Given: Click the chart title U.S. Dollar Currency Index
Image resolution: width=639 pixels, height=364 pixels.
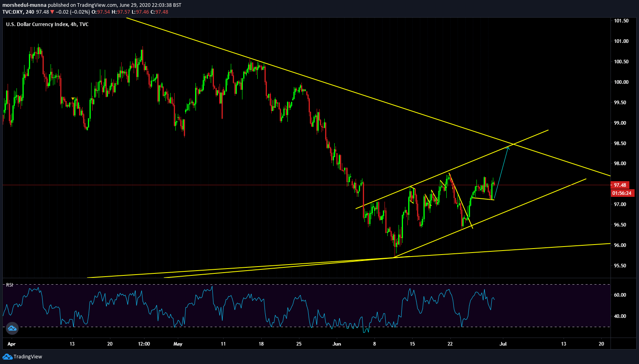Looking at the screenshot, I should (x=37, y=24).
